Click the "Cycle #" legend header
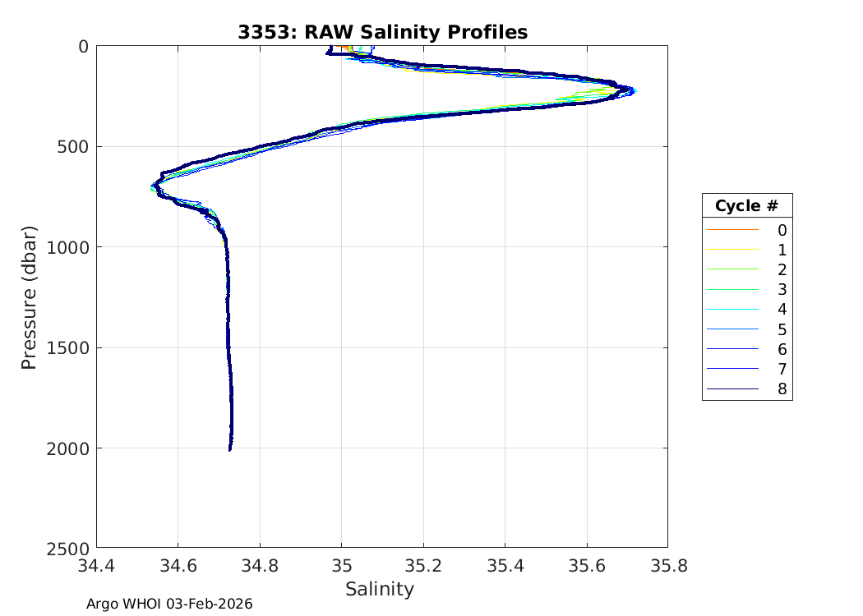The width and height of the screenshot is (863, 616). 746,205
